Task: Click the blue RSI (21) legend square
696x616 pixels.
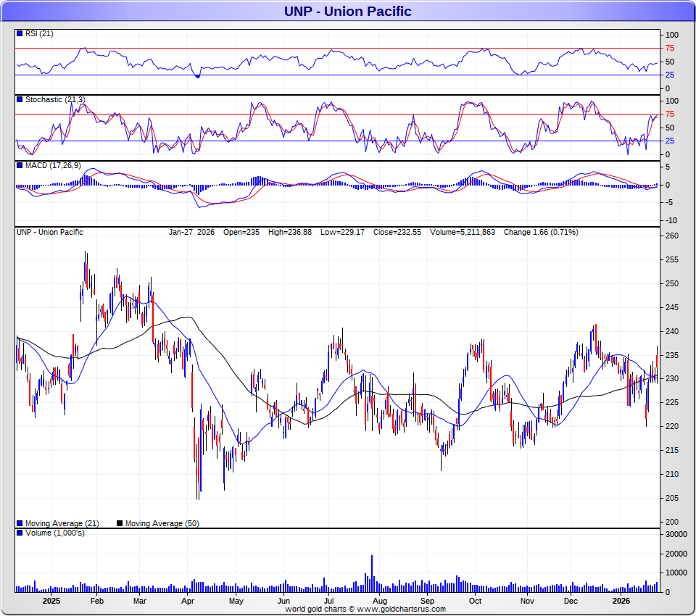Action: click(x=20, y=33)
